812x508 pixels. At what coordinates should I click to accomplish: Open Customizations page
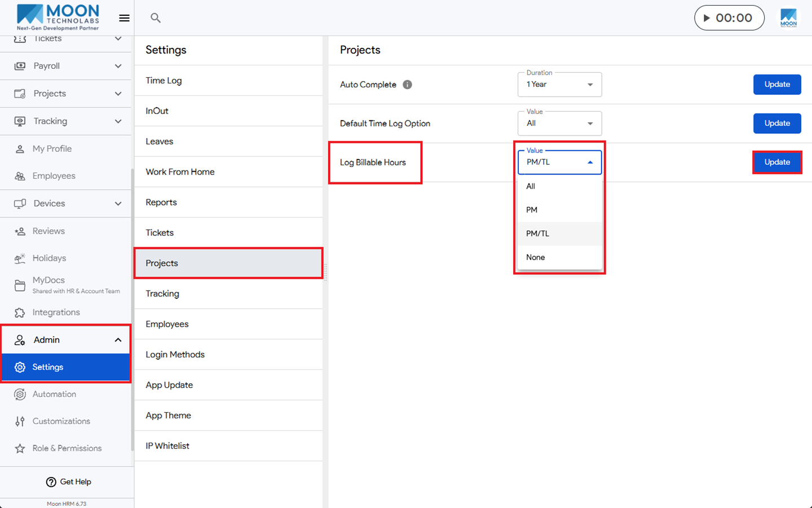pos(65,422)
